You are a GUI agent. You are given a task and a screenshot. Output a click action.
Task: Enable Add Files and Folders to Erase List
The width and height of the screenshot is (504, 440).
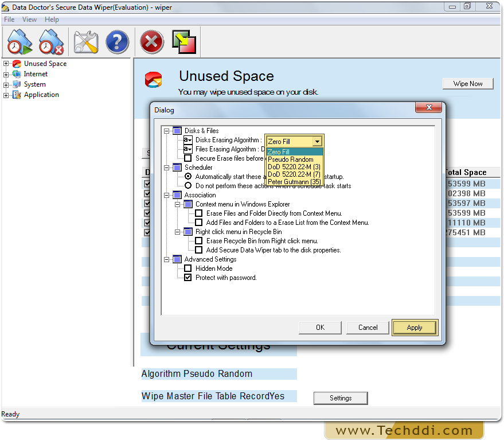(x=199, y=222)
